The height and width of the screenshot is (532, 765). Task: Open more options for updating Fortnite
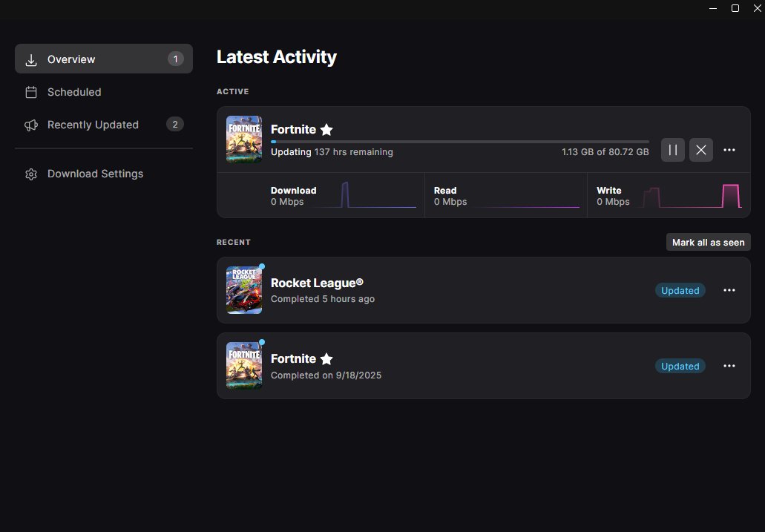pos(729,150)
